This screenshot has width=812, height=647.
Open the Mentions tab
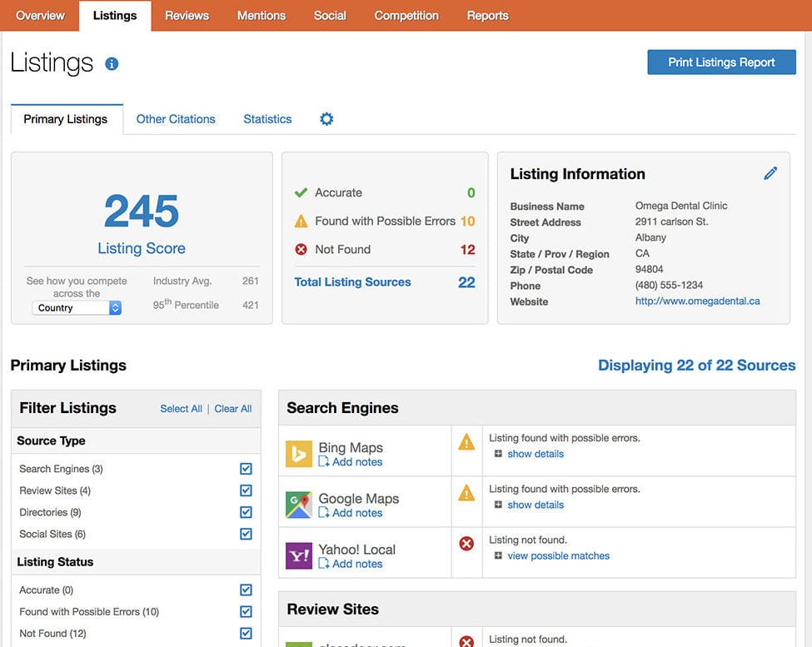click(x=262, y=16)
